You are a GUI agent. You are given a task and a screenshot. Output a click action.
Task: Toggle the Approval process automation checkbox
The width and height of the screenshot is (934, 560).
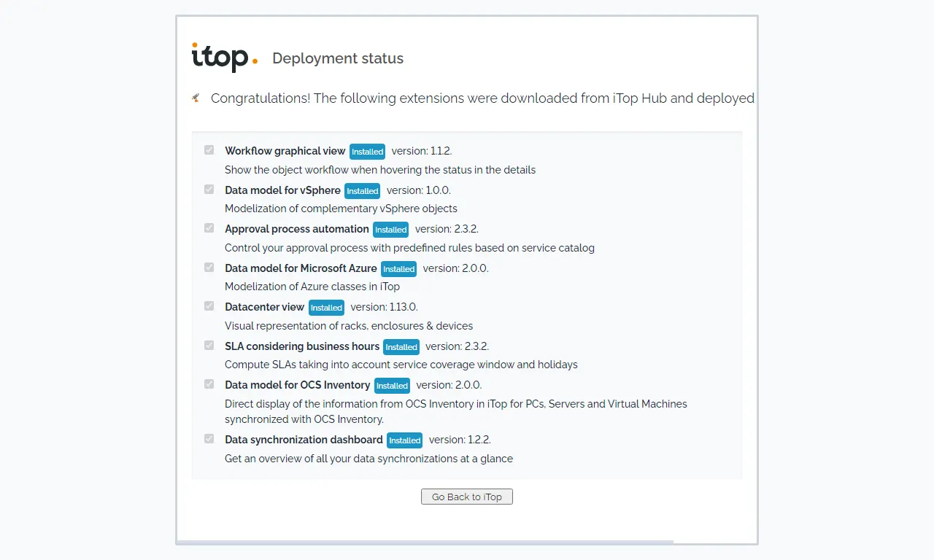pos(209,228)
